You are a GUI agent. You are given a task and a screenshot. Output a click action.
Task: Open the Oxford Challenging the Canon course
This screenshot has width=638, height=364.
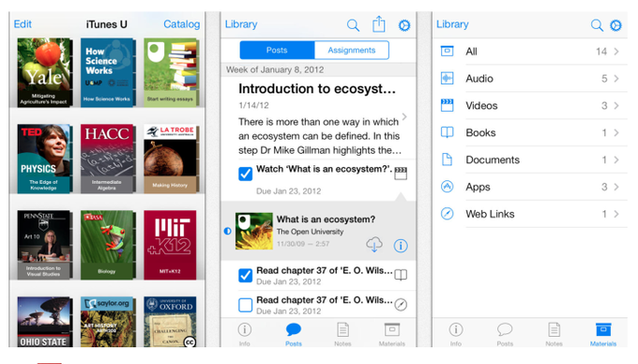(x=170, y=322)
